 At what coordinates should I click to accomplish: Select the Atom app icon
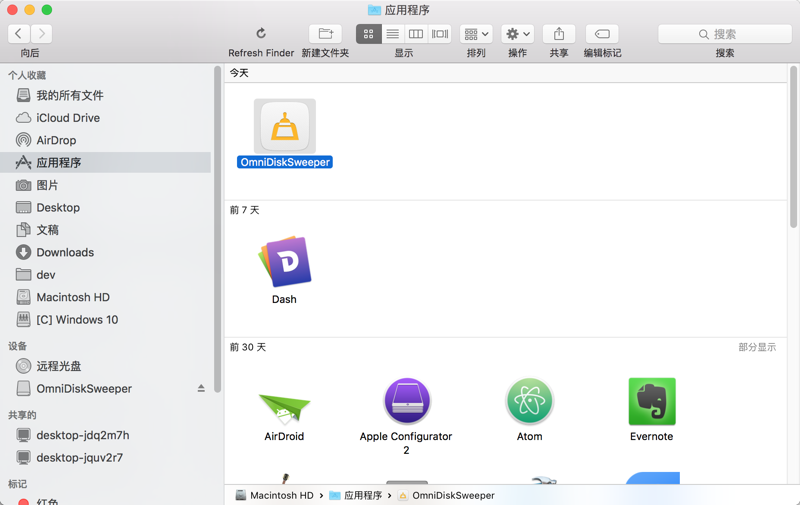pyautogui.click(x=530, y=401)
